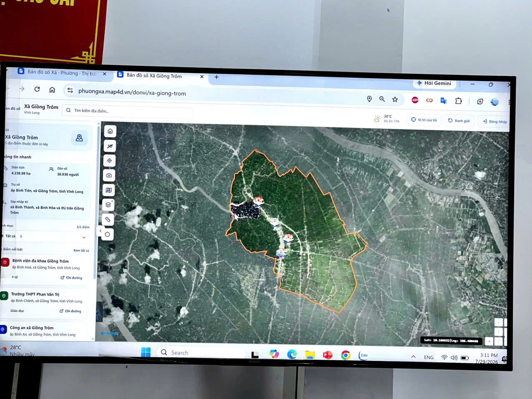Open the zoom magnifier in address bar
This screenshot has height=399, width=532.
pyautogui.click(x=382, y=99)
